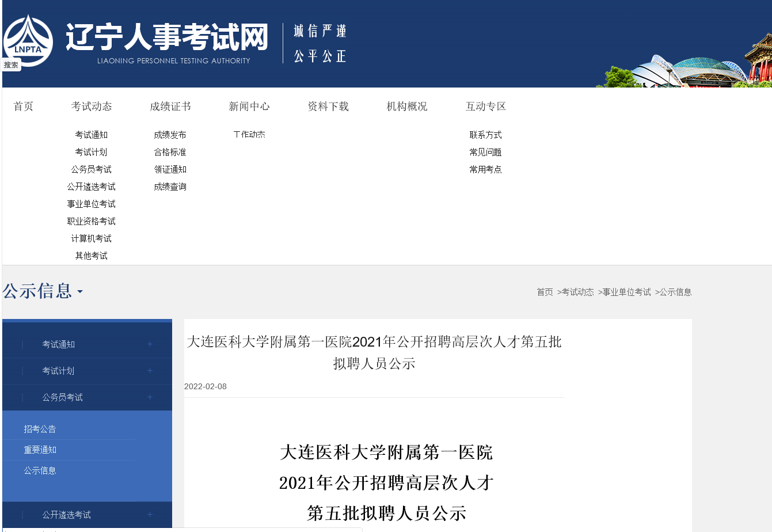Expand 公开遴选考试 sidebar plus icon

[x=150, y=515]
